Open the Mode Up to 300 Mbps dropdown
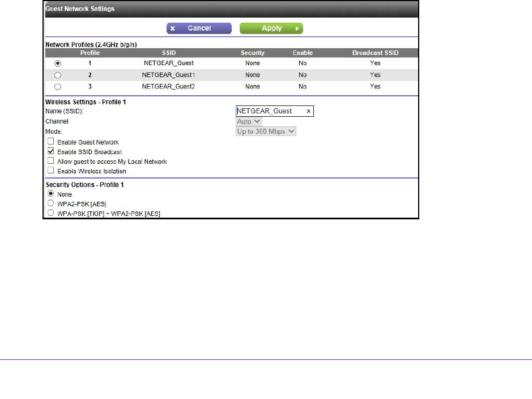 [x=266, y=131]
